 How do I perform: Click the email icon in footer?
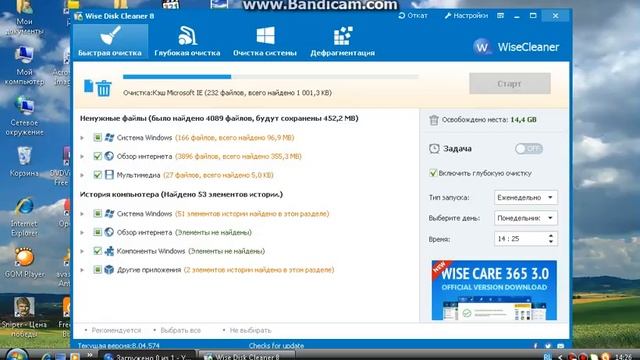point(561,346)
